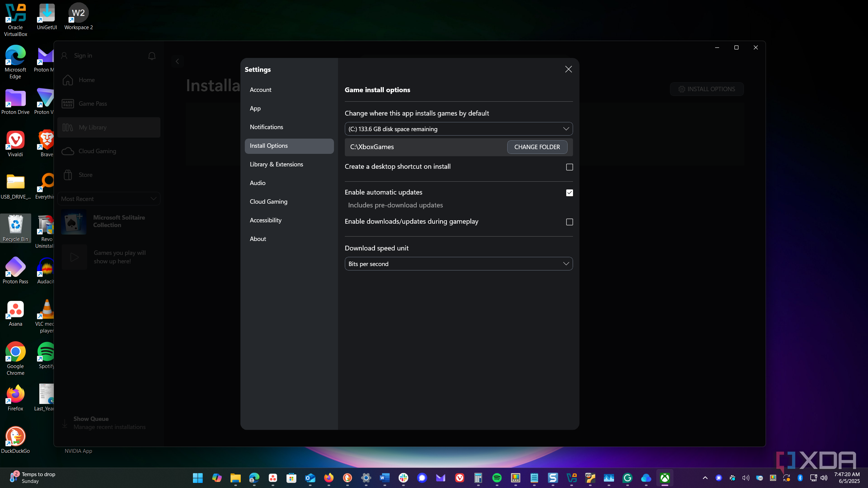Open the Download speed unit dropdown
The height and width of the screenshot is (488, 868).
pos(459,264)
